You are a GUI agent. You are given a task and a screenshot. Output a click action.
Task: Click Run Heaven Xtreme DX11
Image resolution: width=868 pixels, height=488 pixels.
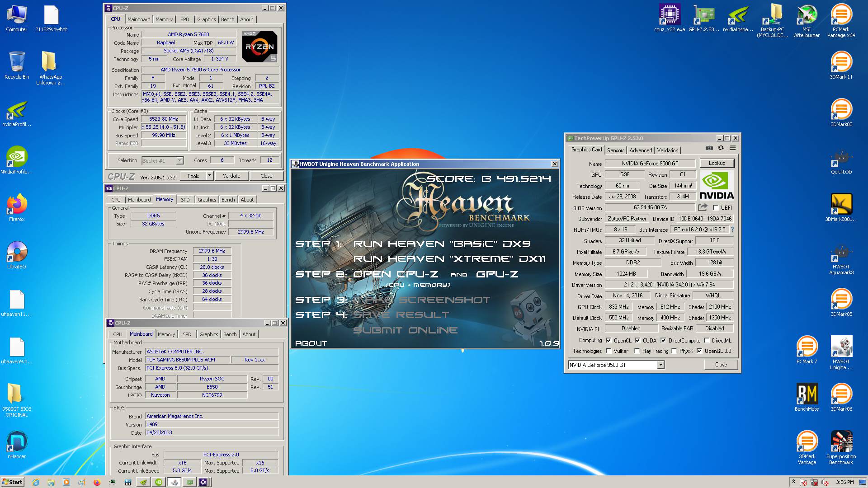pyautogui.click(x=449, y=259)
